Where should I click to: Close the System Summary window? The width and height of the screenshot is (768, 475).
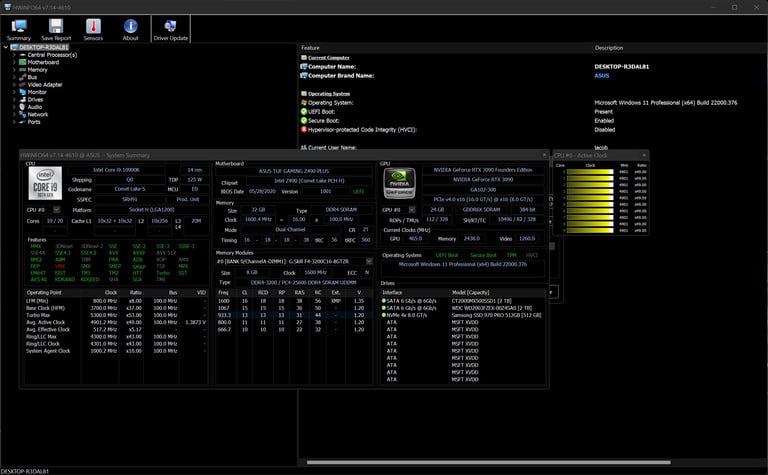[x=544, y=155]
